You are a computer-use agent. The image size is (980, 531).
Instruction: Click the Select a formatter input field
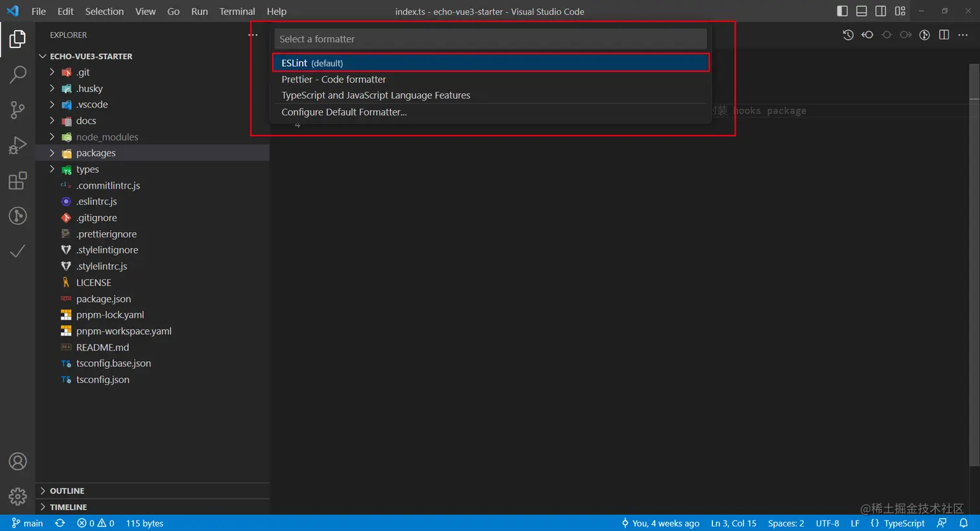pyautogui.click(x=491, y=39)
